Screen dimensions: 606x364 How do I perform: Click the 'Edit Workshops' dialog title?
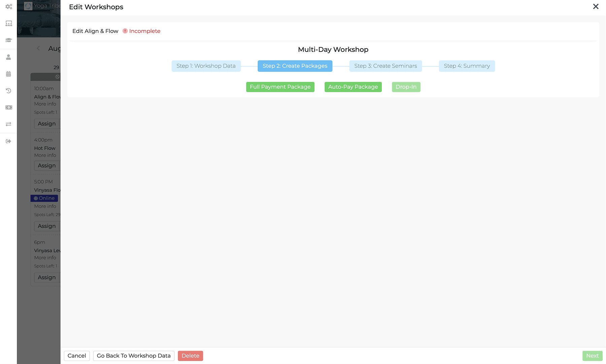click(x=96, y=7)
